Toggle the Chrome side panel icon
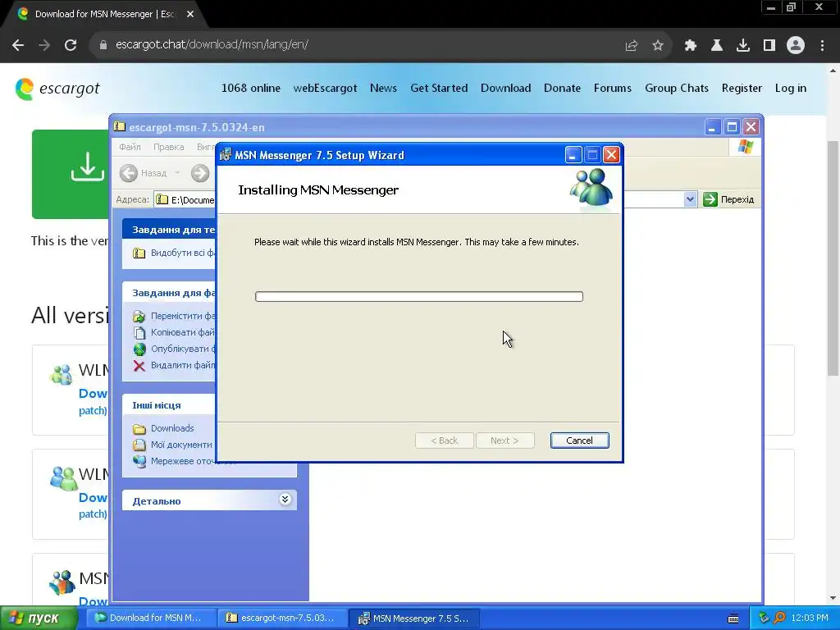 (769, 46)
